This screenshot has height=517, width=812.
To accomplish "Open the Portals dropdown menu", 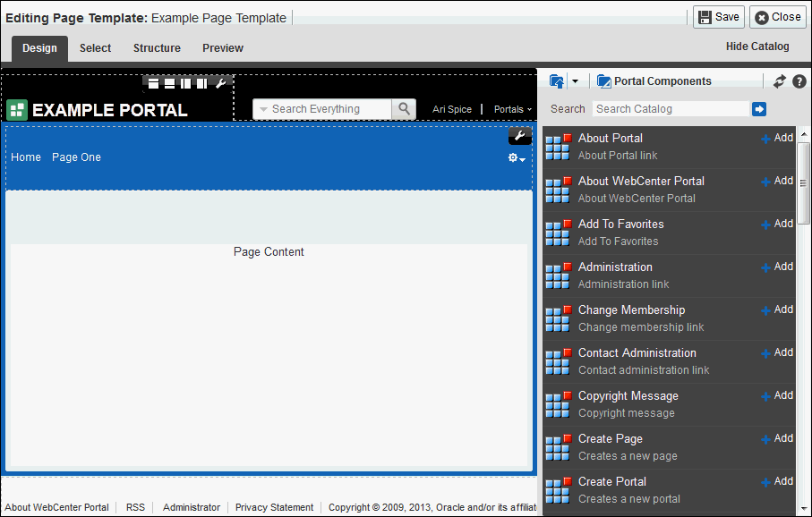I will (x=513, y=109).
